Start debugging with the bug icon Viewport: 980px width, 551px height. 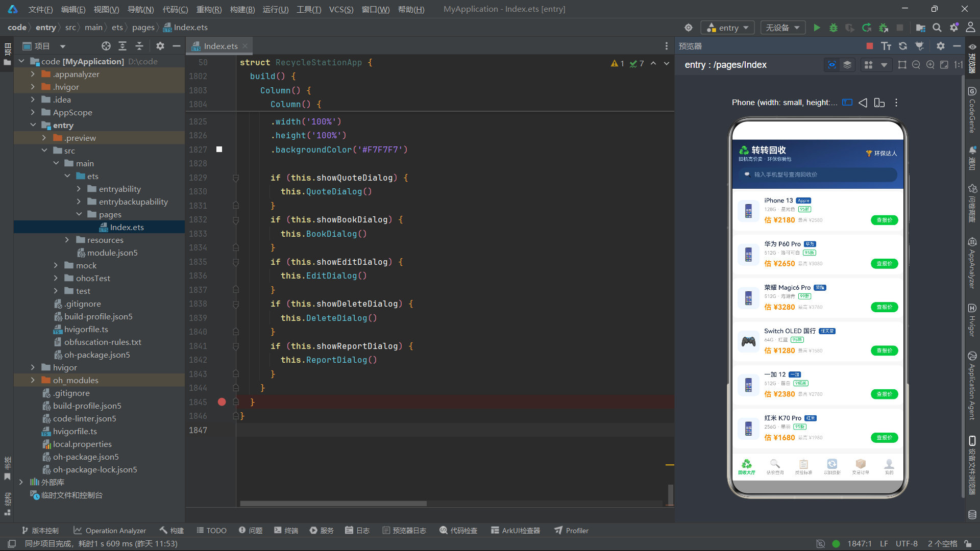click(834, 28)
